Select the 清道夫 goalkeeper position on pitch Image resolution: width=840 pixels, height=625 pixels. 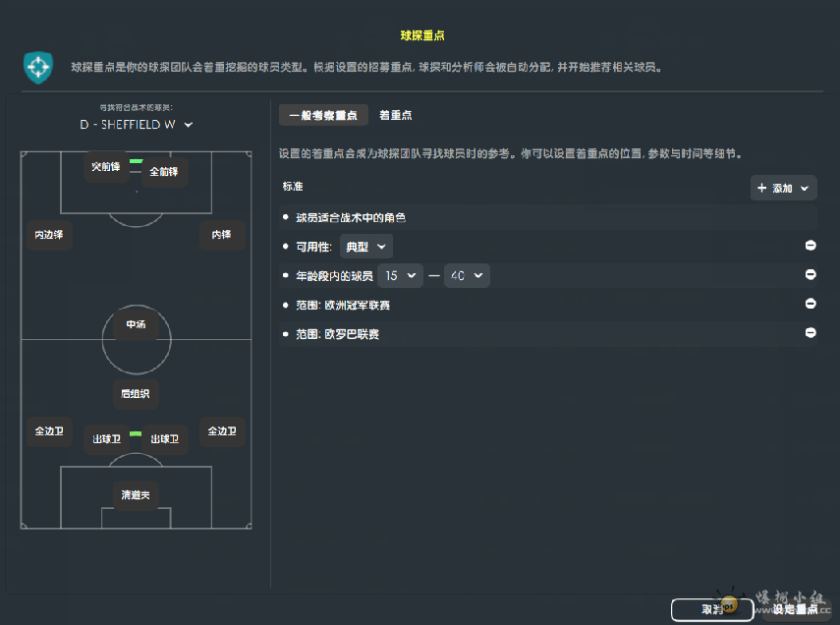pos(136,494)
